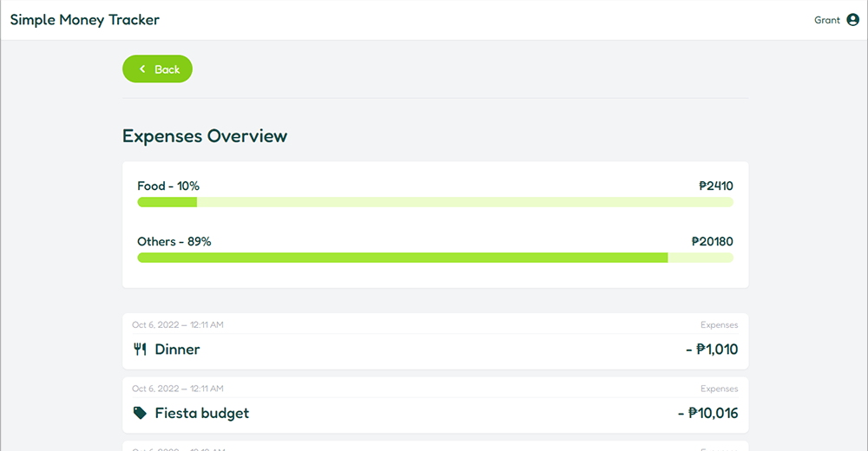Select the Others - 89% category label

click(x=174, y=241)
